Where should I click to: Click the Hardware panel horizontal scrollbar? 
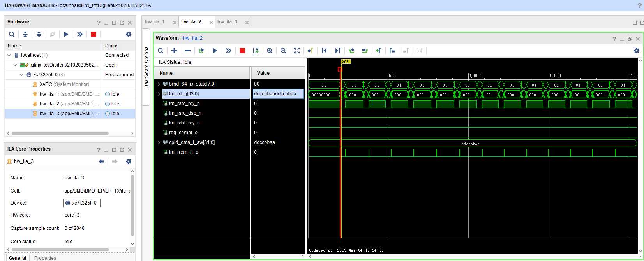pyautogui.click(x=60, y=133)
